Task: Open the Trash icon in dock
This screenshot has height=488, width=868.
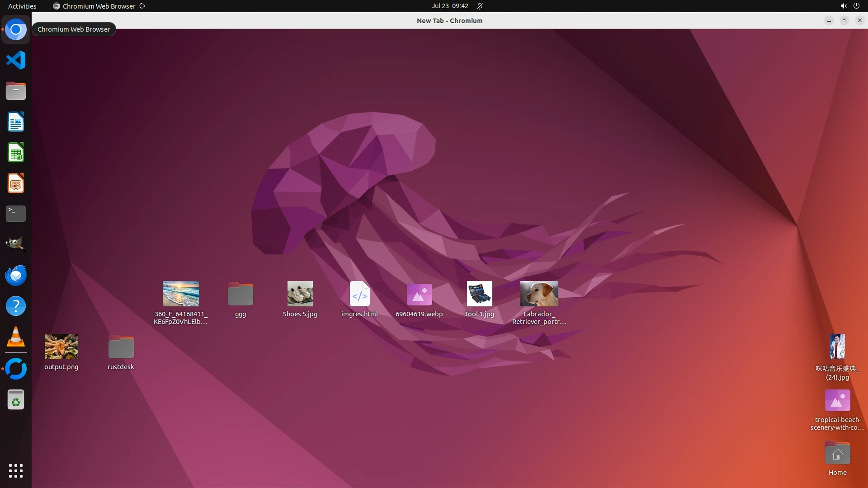Action: click(x=16, y=400)
